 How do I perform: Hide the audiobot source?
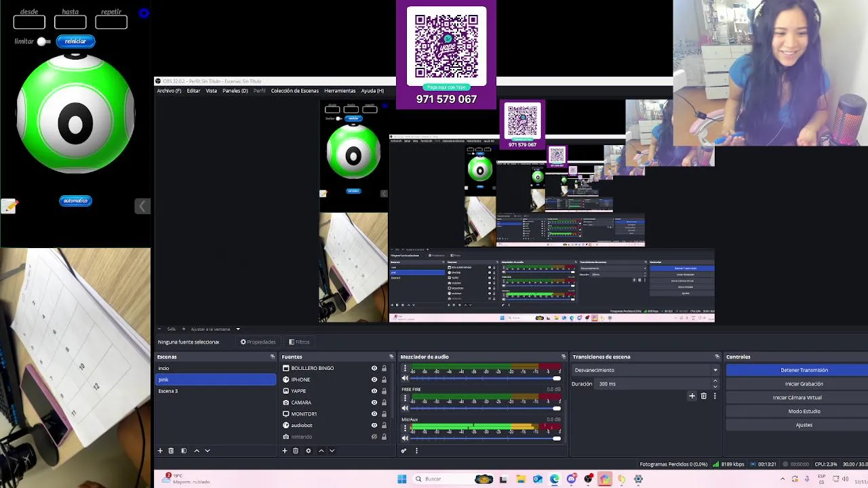click(374, 426)
